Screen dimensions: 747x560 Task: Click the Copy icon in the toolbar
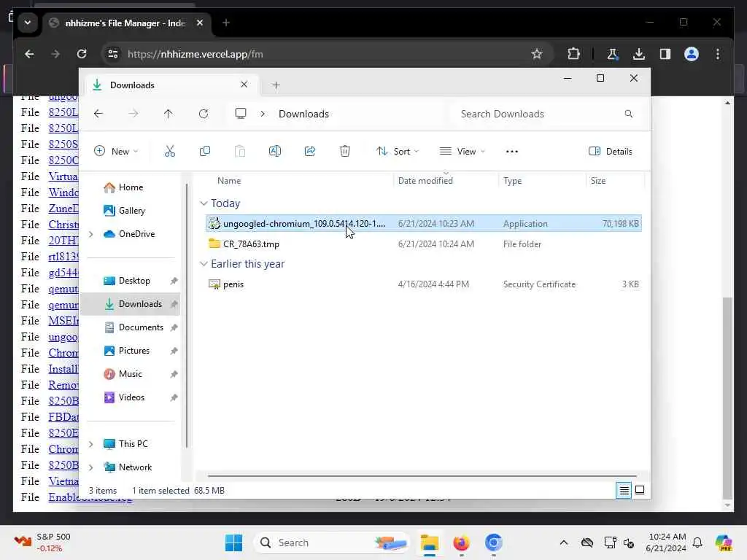pyautogui.click(x=205, y=152)
